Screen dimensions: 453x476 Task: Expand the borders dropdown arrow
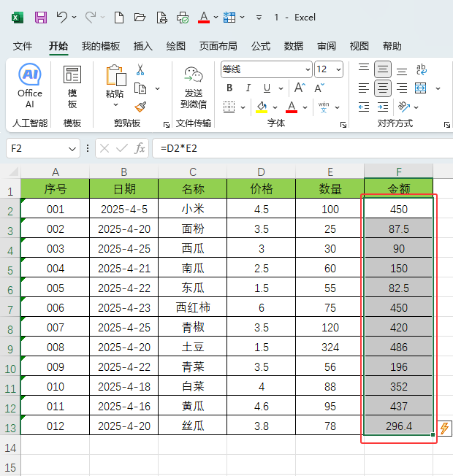(243, 107)
